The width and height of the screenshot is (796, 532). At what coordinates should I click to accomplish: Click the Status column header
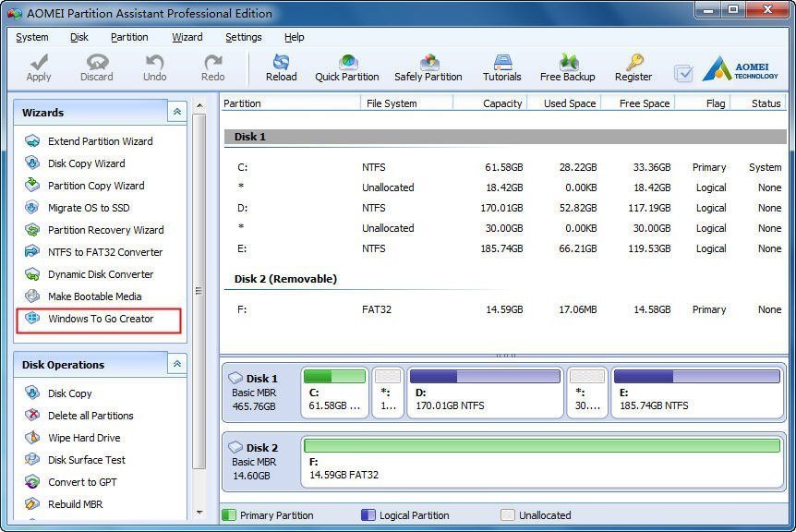coord(759,103)
